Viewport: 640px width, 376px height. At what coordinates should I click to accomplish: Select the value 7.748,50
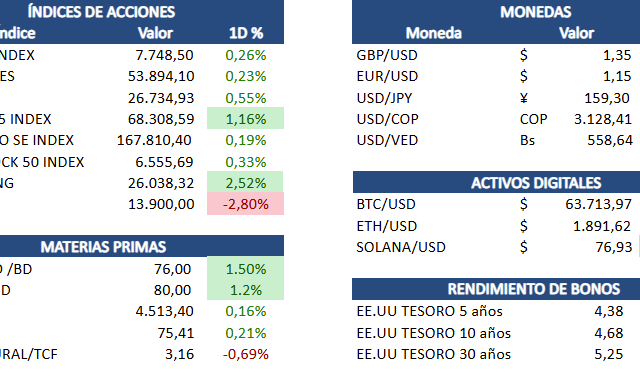point(164,55)
